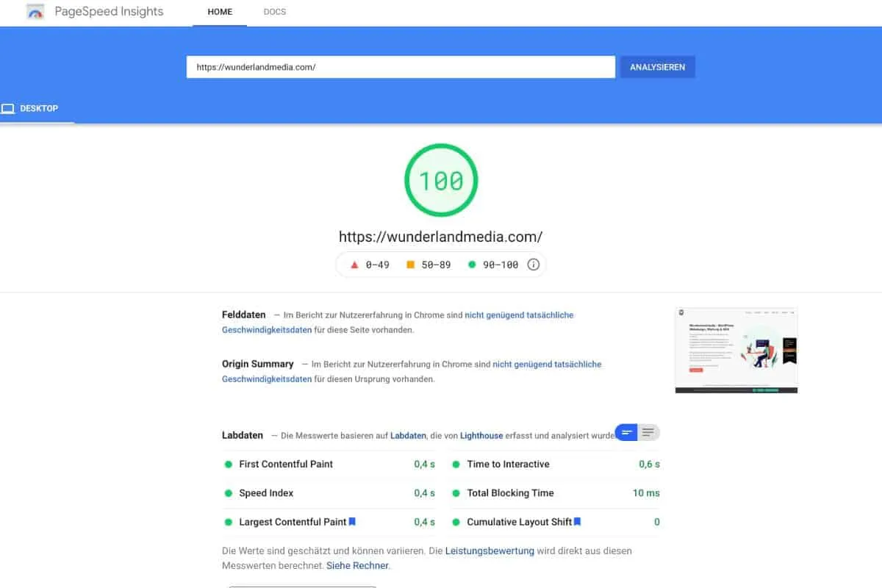Click the green indicator beside First Contentful Paint
Screen dimensions: 882x588
[x=227, y=464]
